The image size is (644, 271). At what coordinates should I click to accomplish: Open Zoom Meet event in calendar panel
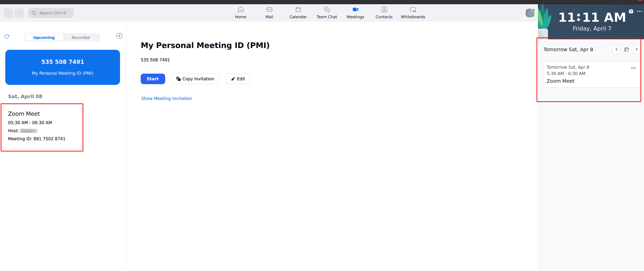[x=591, y=74]
